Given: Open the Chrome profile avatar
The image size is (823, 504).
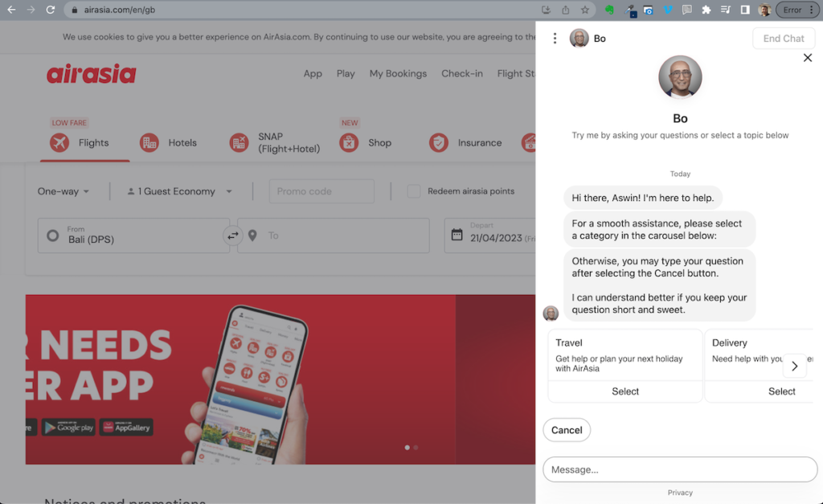Looking at the screenshot, I should tap(765, 10).
